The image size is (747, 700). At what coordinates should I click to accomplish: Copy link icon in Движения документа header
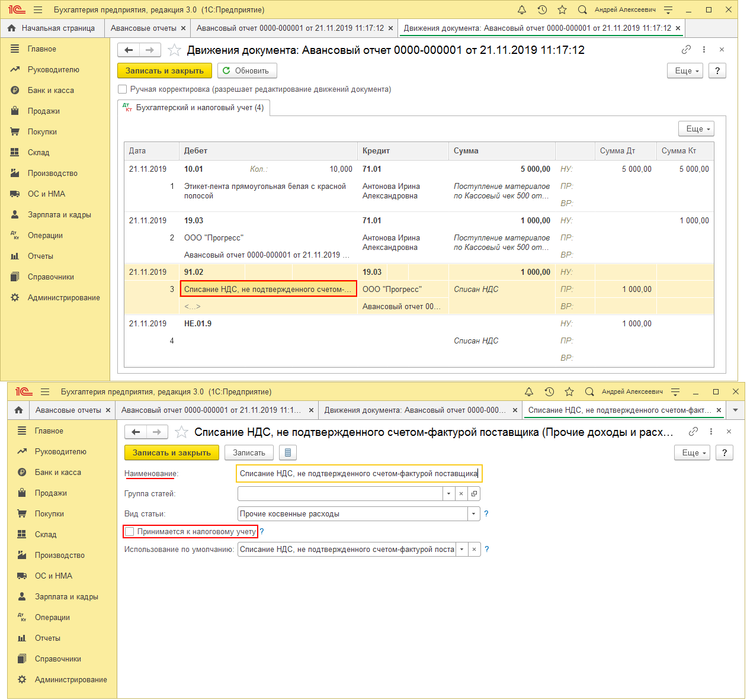click(x=686, y=50)
